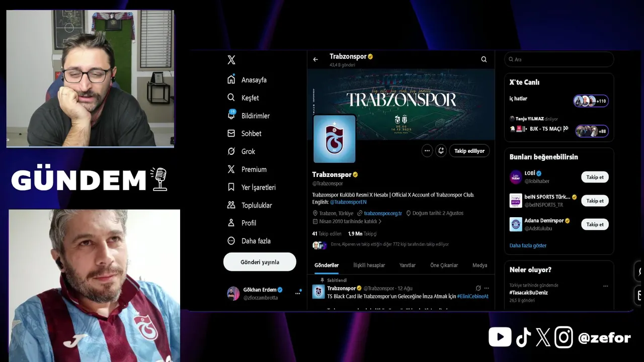Screen dimensions: 644x362
Task: Open LOBİ account avatar
Action: click(x=516, y=177)
